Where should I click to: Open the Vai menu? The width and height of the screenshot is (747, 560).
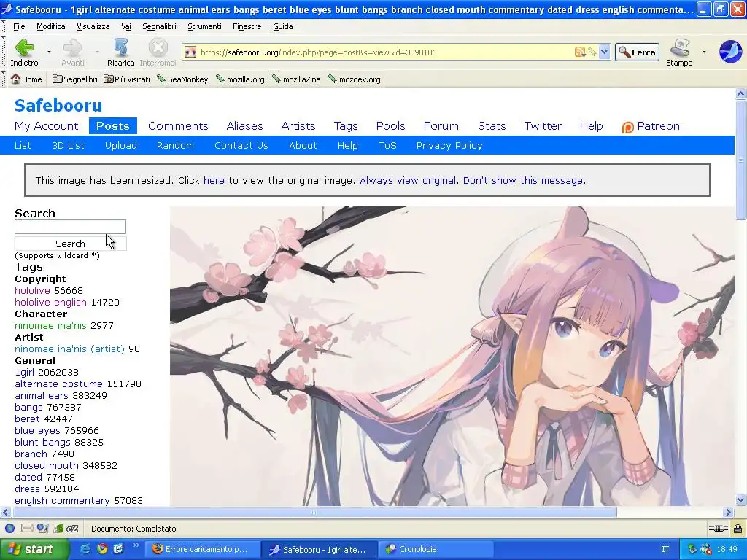coord(126,26)
